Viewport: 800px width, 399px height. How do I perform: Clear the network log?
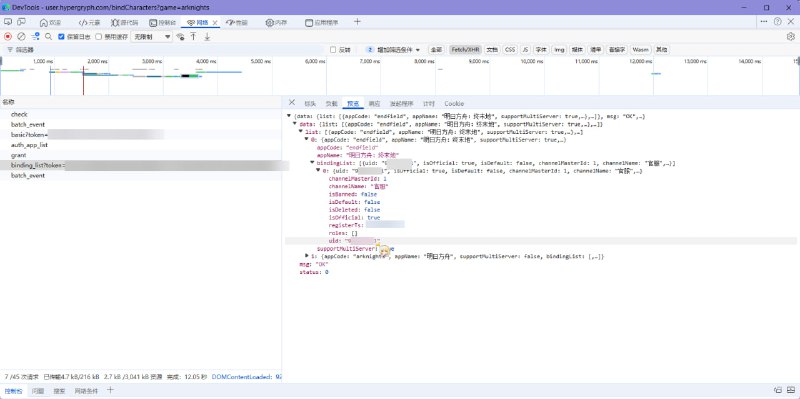(21, 36)
